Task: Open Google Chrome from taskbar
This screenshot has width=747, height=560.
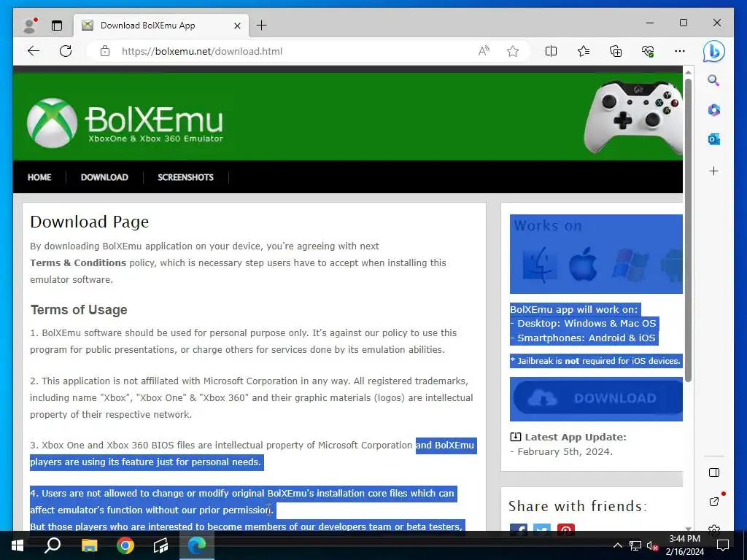Action: (125, 545)
